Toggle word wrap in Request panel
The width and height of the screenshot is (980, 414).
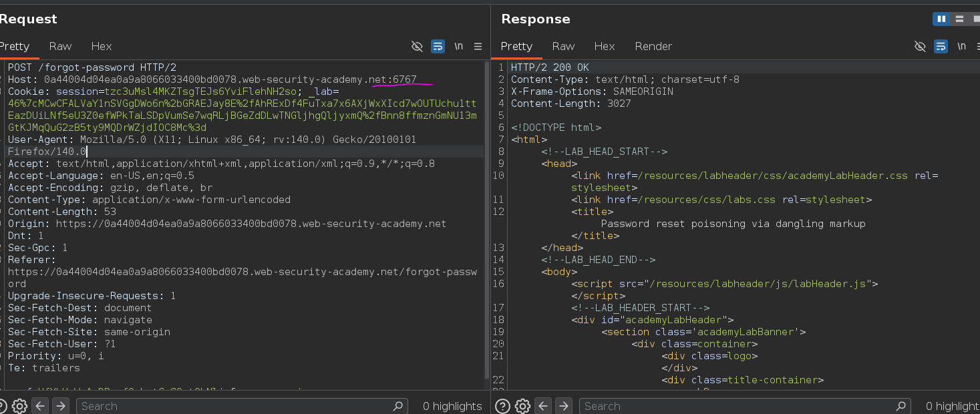pyautogui.click(x=438, y=46)
